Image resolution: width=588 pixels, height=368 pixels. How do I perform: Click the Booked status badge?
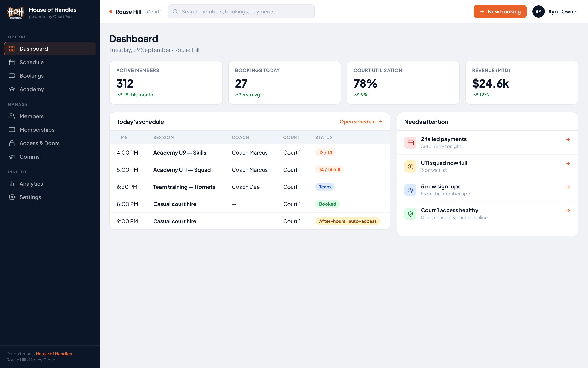(x=327, y=204)
